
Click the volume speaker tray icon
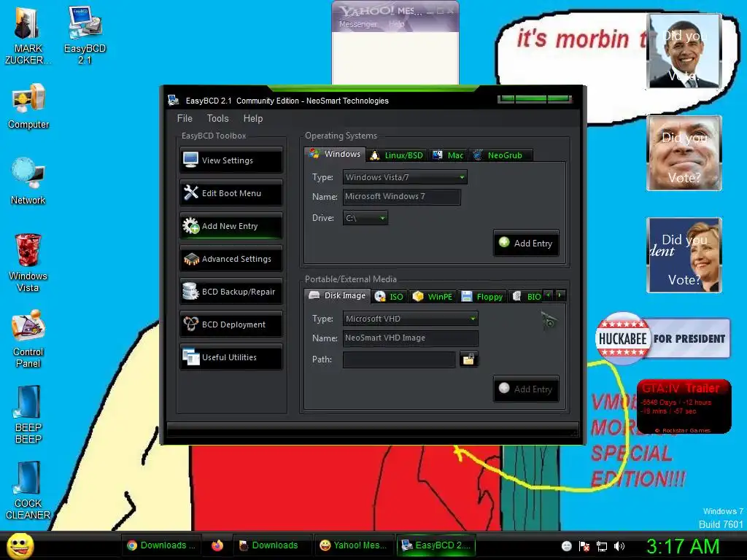pyautogui.click(x=619, y=546)
